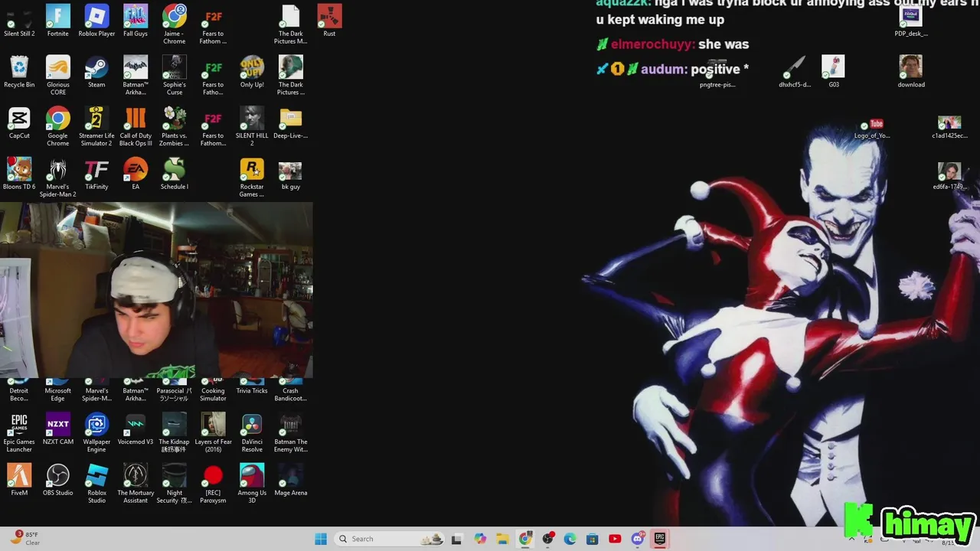Open File Explorer in the taskbar
The image size is (980, 551).
[502, 539]
